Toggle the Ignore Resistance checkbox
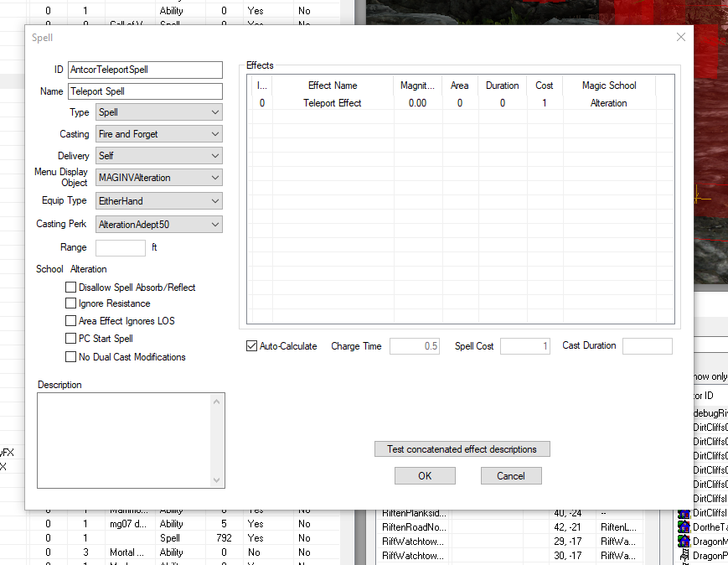This screenshot has height=565, width=728. 71,303
